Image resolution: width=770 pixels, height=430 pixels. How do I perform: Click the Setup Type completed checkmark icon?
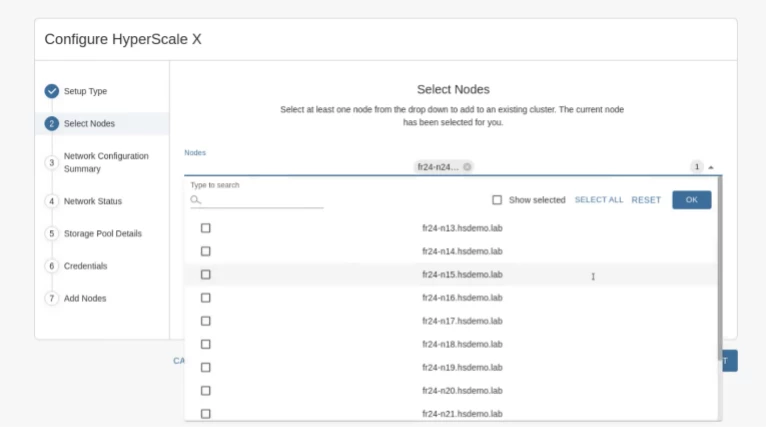(52, 91)
